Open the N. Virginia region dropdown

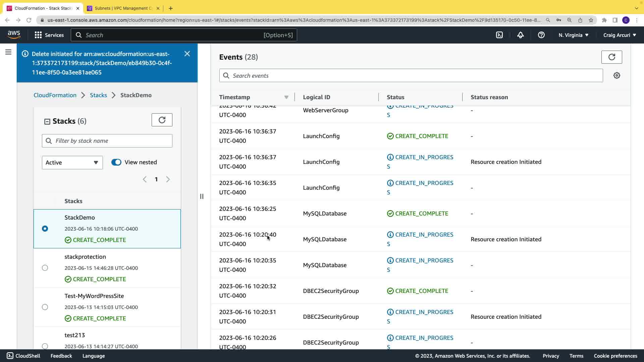click(x=573, y=35)
